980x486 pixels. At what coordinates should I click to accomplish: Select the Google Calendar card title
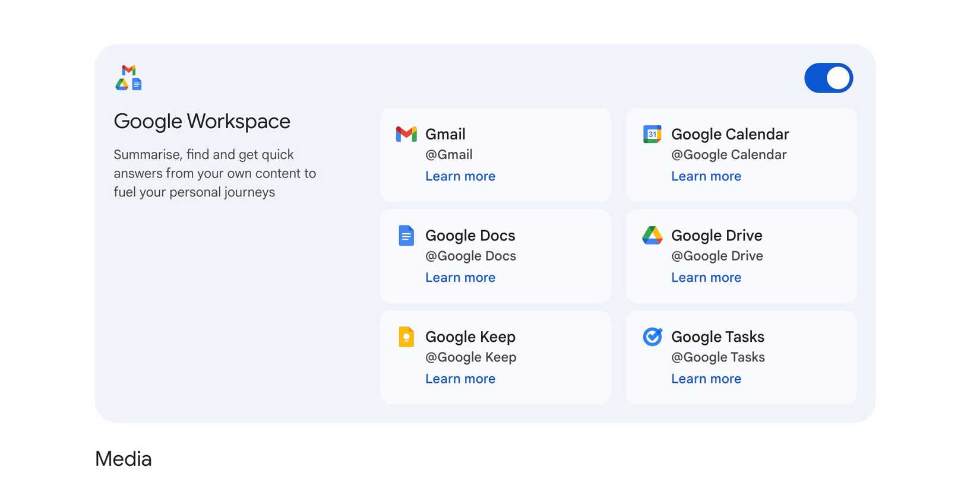coord(730,134)
